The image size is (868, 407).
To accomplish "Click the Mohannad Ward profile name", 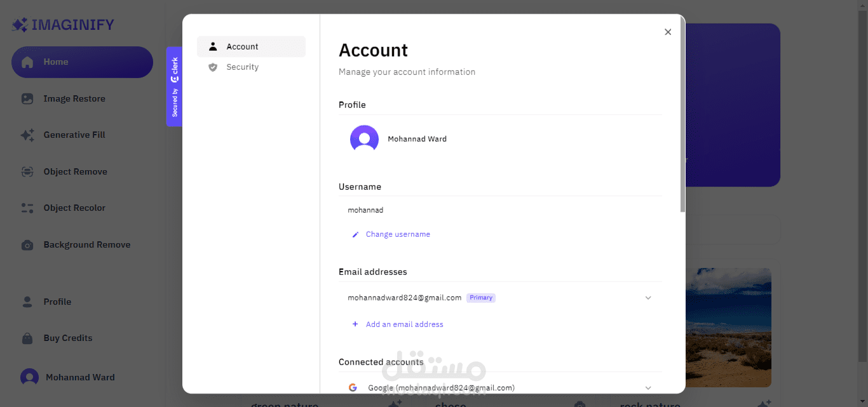I will pos(417,139).
